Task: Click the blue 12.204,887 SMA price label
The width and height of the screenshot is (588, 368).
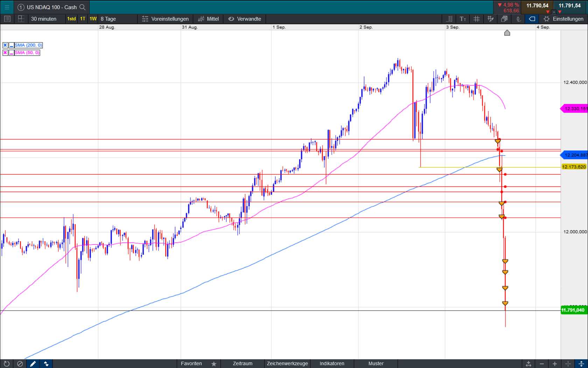Action: coord(574,155)
